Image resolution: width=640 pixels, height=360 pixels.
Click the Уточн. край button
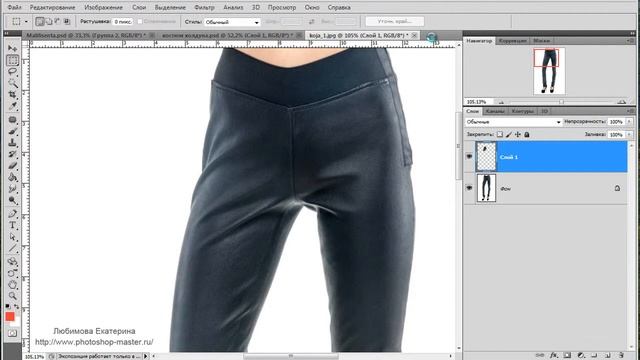[395, 21]
